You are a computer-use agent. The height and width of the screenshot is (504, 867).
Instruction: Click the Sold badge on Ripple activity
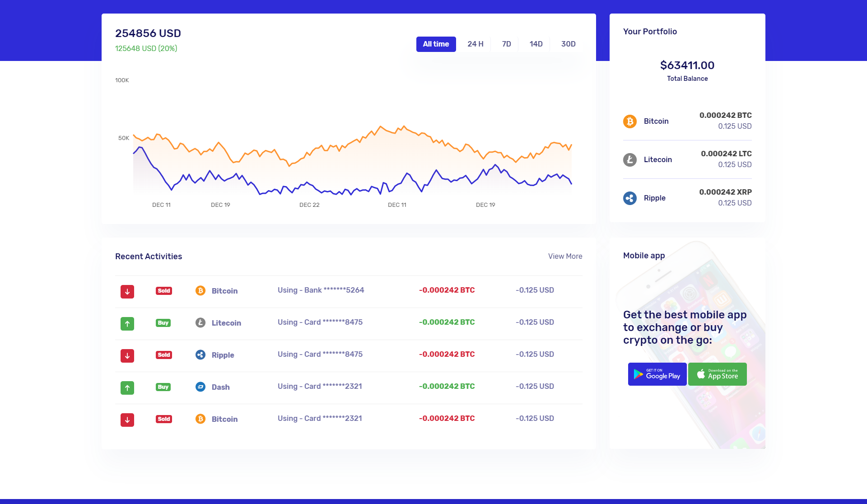tap(164, 355)
